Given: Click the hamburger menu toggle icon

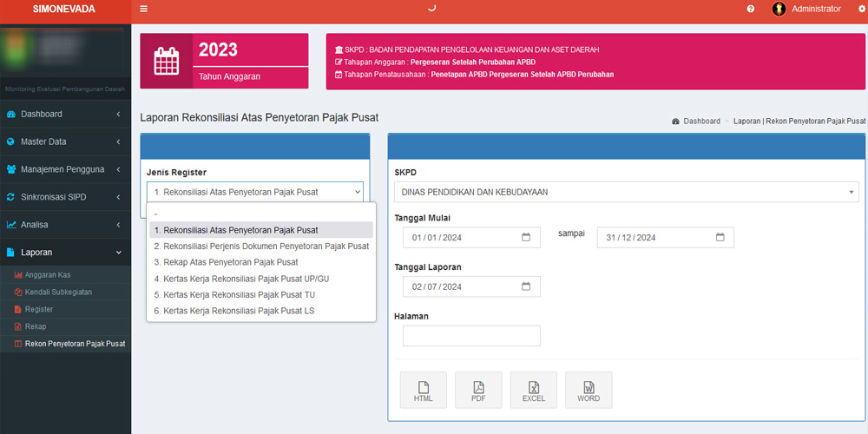Looking at the screenshot, I should pyautogui.click(x=144, y=9).
